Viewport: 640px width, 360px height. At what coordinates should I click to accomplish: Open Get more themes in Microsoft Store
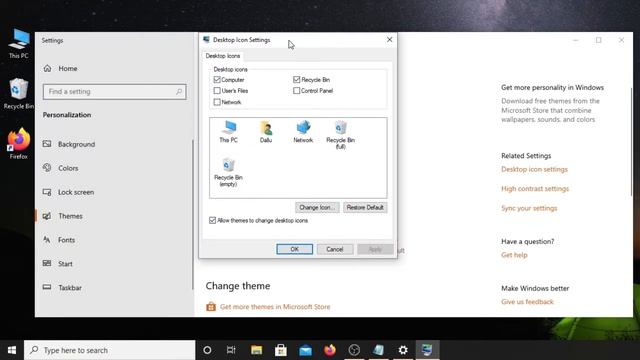(275, 307)
